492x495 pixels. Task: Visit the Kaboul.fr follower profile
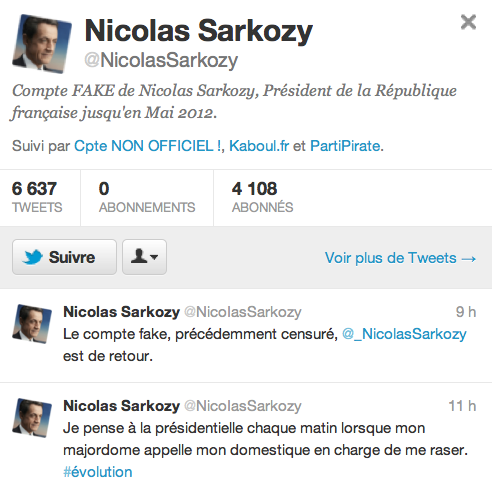pyautogui.click(x=259, y=146)
